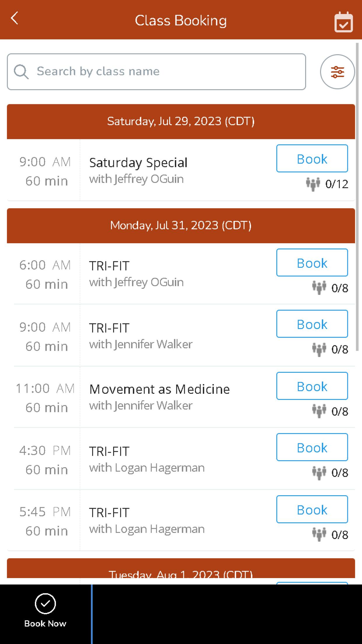362x644 pixels.
Task: Tap the Book Now checkmark icon
Action: point(45,603)
